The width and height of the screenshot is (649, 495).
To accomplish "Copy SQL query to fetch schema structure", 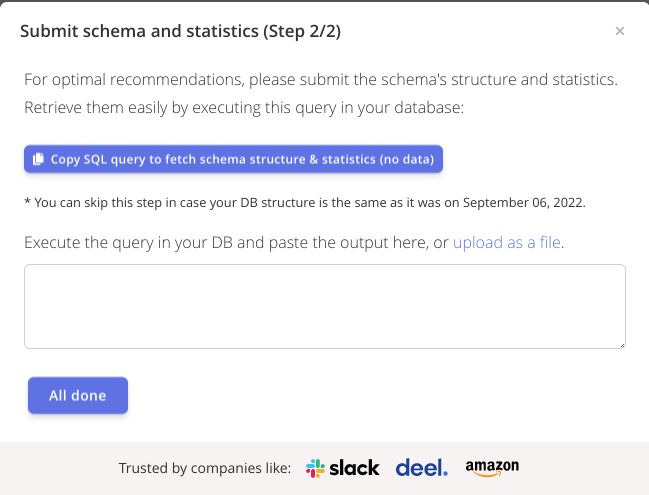I will pos(233,159).
